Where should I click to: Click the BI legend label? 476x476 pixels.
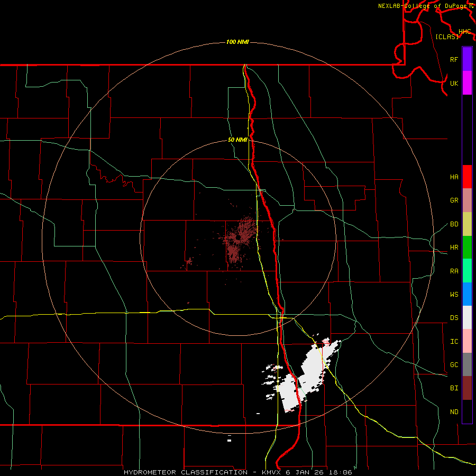click(454, 388)
